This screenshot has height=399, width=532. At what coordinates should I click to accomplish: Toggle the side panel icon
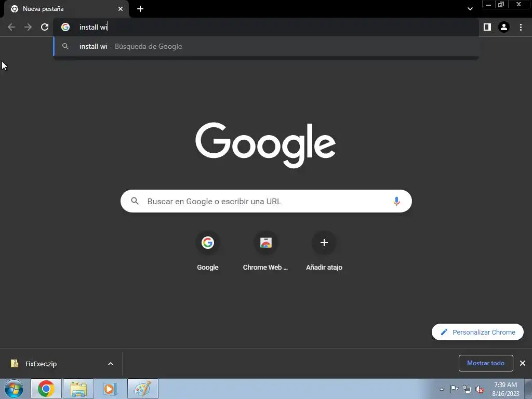pyautogui.click(x=487, y=27)
